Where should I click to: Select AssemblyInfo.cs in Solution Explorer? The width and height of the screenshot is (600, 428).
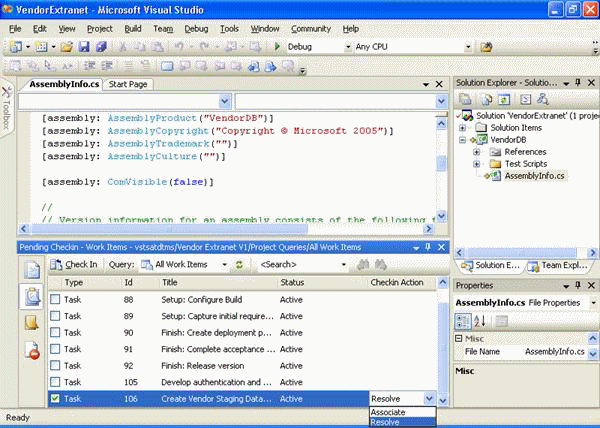pyautogui.click(x=534, y=176)
